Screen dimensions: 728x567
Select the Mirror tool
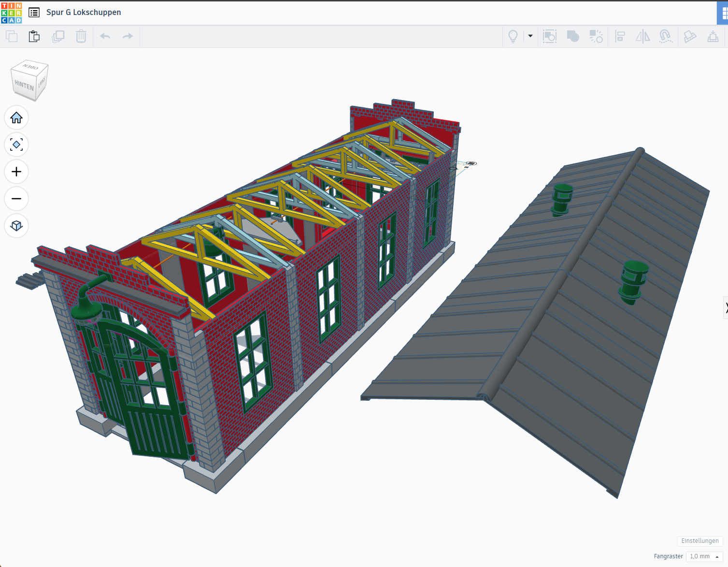coord(642,36)
